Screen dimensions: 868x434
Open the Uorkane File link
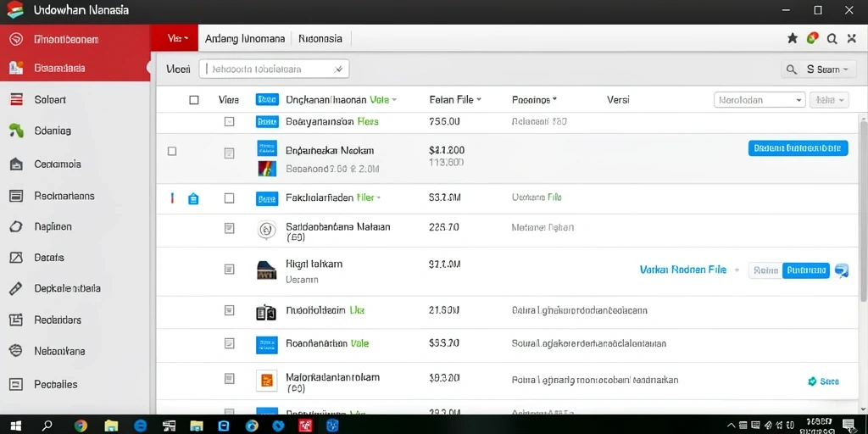[537, 198]
